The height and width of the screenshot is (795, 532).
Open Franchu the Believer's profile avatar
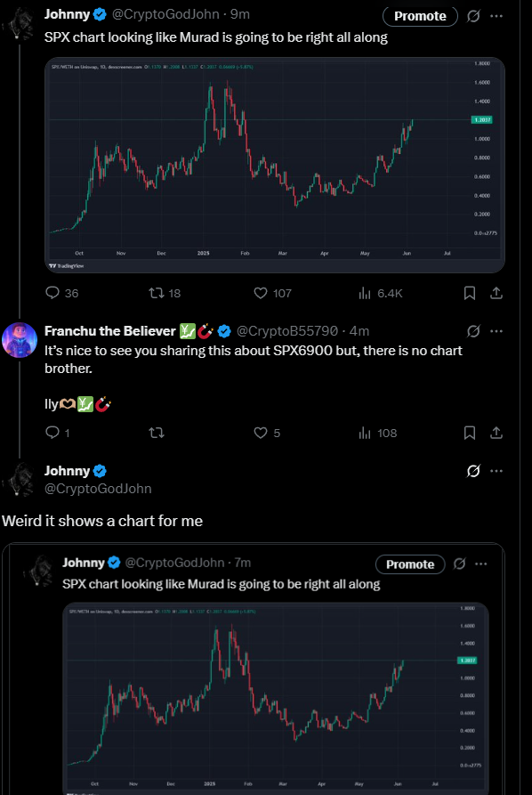(20, 340)
